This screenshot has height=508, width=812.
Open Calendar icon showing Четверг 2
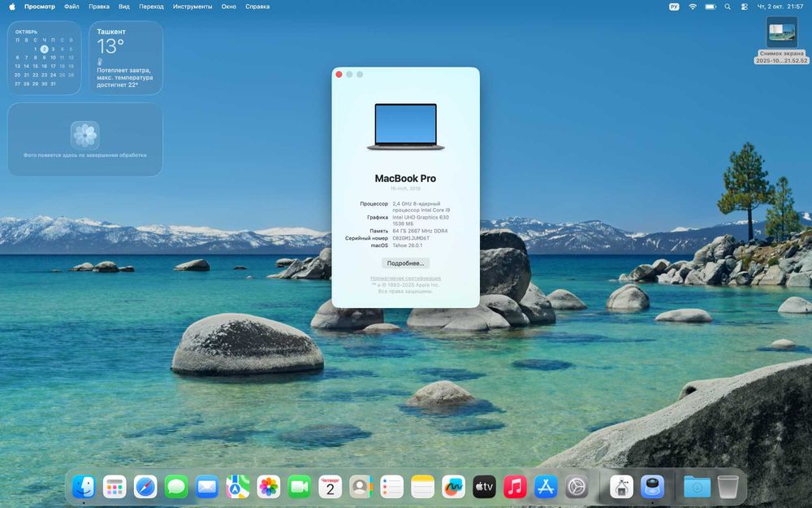(330, 487)
